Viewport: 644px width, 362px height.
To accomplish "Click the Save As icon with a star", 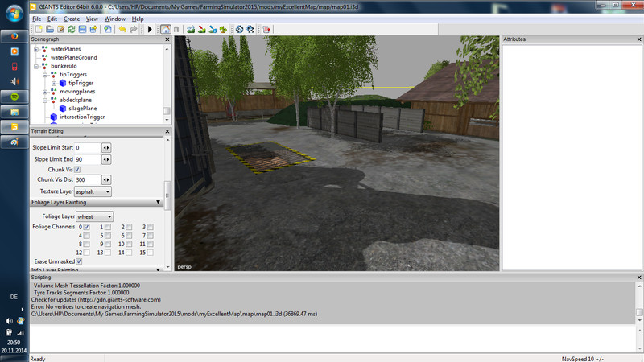I will pyautogui.click(x=93, y=29).
